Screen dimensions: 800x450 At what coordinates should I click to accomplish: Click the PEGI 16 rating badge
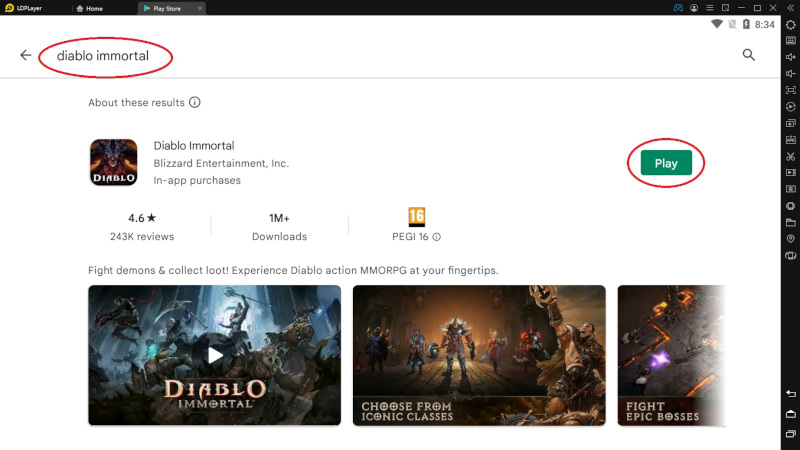(x=416, y=217)
